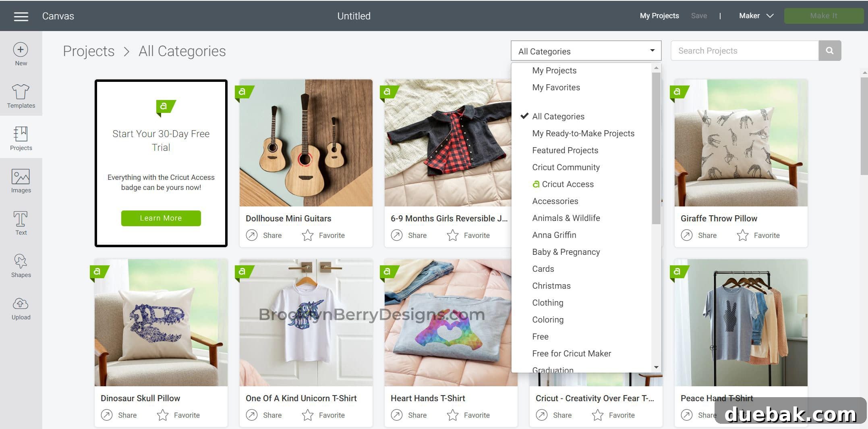The height and width of the screenshot is (429, 868).
Task: Select Cricut Access category
Action: click(563, 184)
